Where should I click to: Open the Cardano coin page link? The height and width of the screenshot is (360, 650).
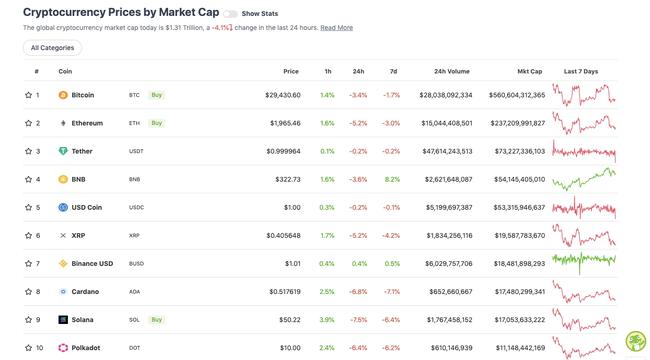[x=85, y=292]
